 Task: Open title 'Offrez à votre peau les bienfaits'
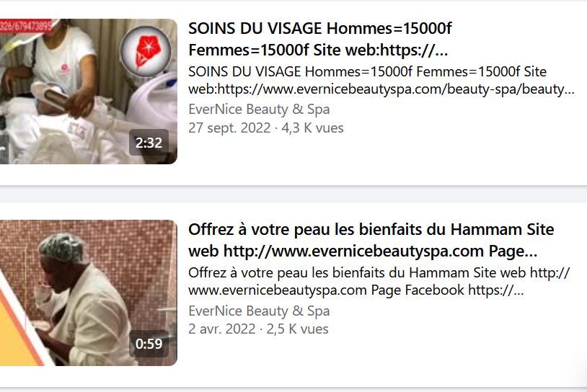pos(371,229)
